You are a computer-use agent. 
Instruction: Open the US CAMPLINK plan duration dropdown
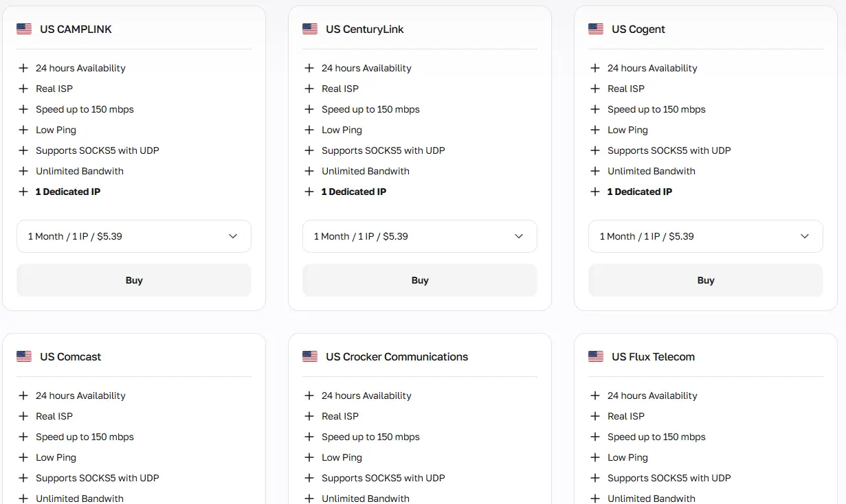pyautogui.click(x=134, y=236)
